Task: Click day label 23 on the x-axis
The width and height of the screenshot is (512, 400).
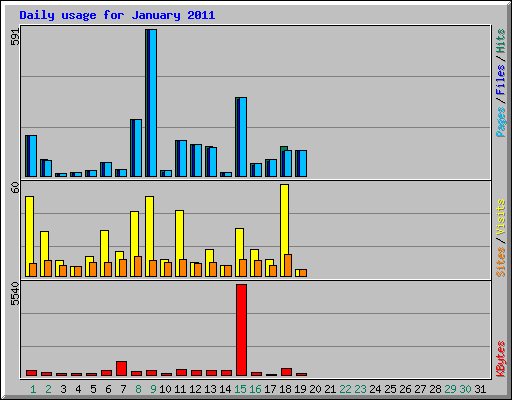Action: [x=360, y=389]
